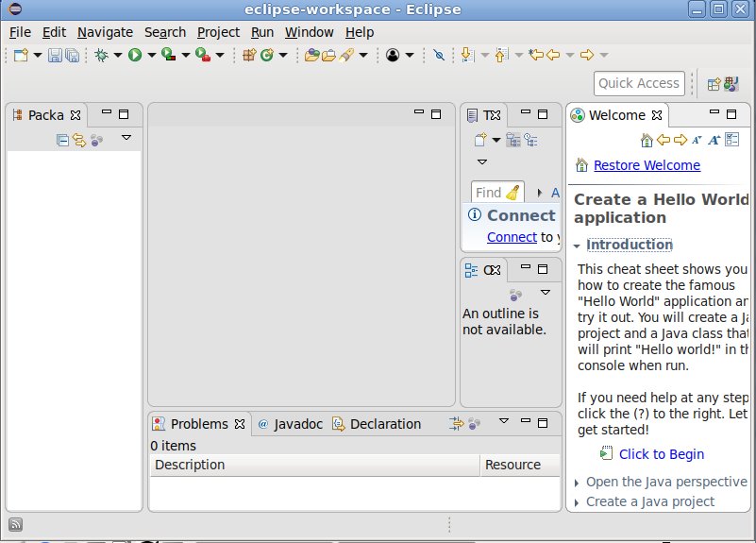The image size is (756, 543).
Task: Open Package Explorer view menu triangle
Action: tap(126, 138)
